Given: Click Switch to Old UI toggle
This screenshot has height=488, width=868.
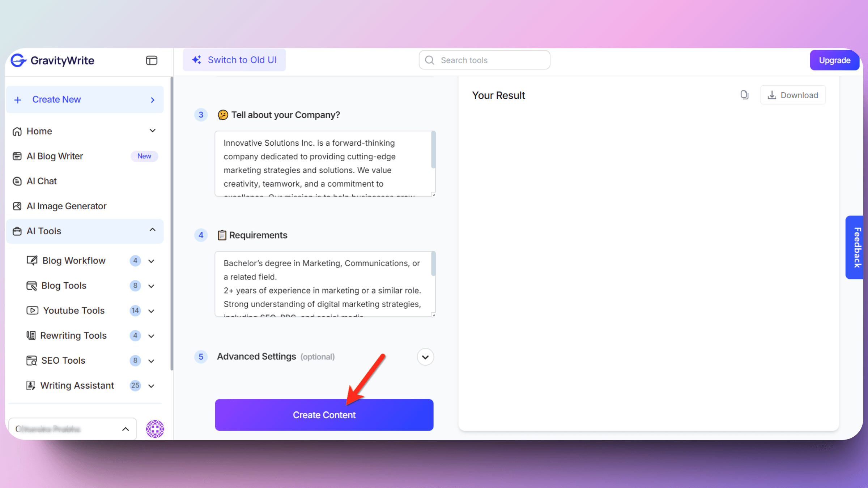Looking at the screenshot, I should point(234,60).
